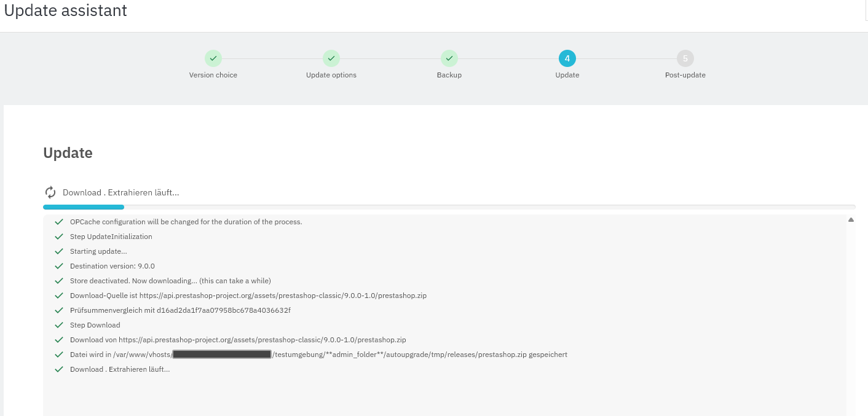Screen dimensions: 868x416
Task: Select the step 5 Post-update circle
Action: [685, 58]
